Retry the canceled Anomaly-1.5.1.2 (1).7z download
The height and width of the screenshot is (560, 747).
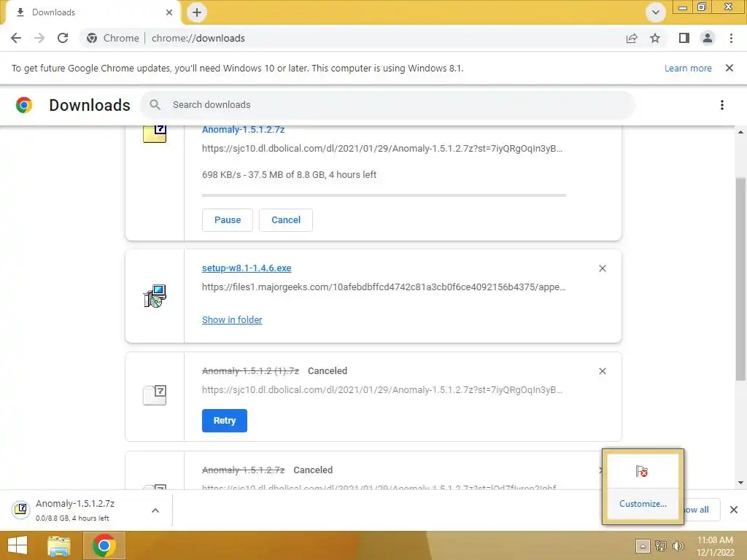coord(225,421)
